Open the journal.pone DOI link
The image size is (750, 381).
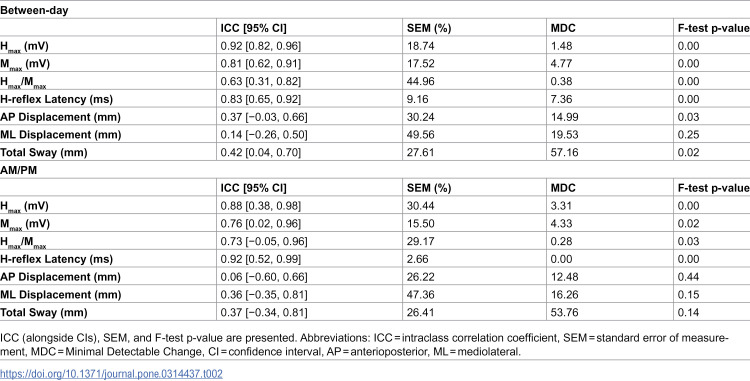[x=111, y=374]
